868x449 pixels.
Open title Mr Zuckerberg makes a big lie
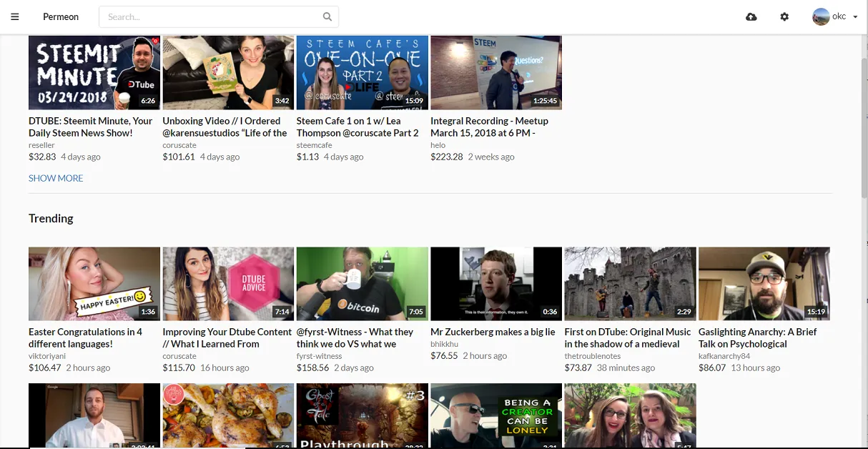(x=493, y=332)
